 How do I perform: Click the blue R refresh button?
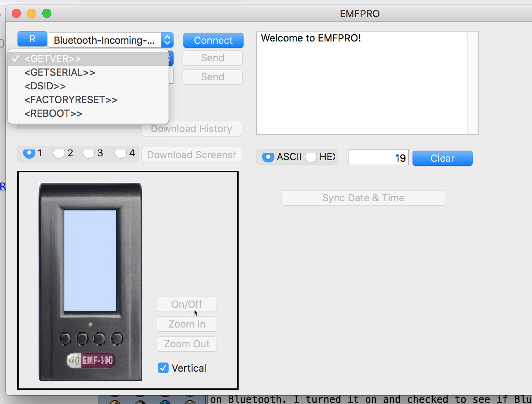32,39
